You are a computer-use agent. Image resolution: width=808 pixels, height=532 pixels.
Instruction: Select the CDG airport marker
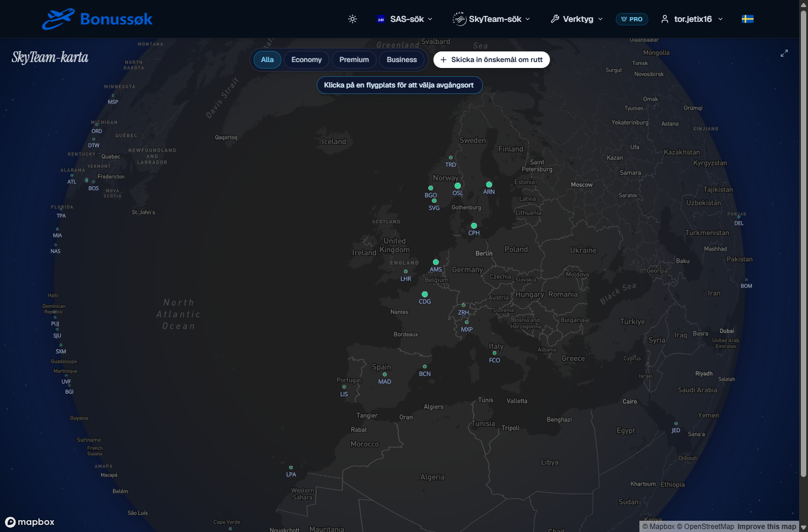[x=425, y=294]
